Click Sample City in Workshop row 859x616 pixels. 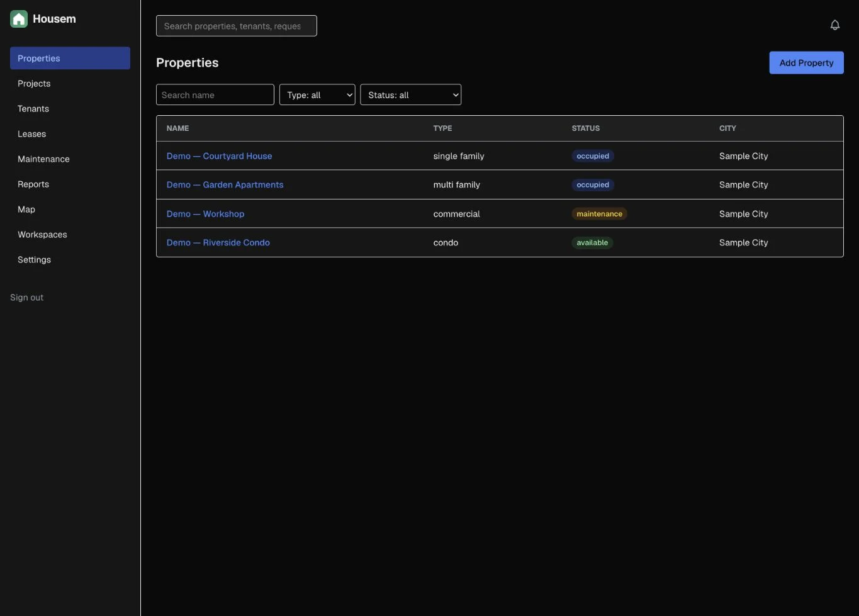(743, 214)
